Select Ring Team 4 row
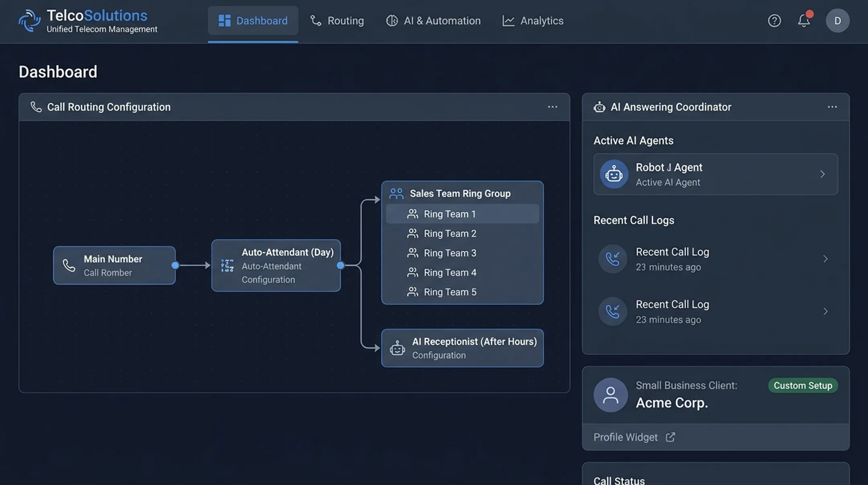 pos(463,273)
